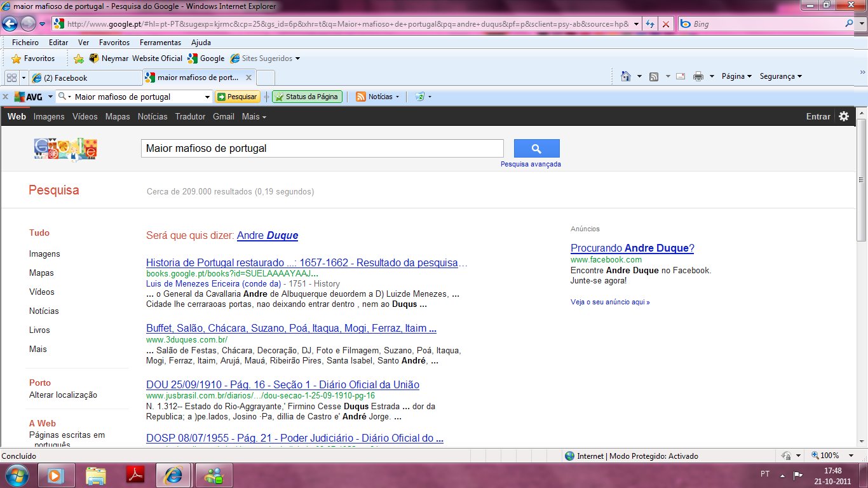This screenshot has height=488, width=868.
Task: Open the AVG search box dropdown arrow
Action: 207,97
